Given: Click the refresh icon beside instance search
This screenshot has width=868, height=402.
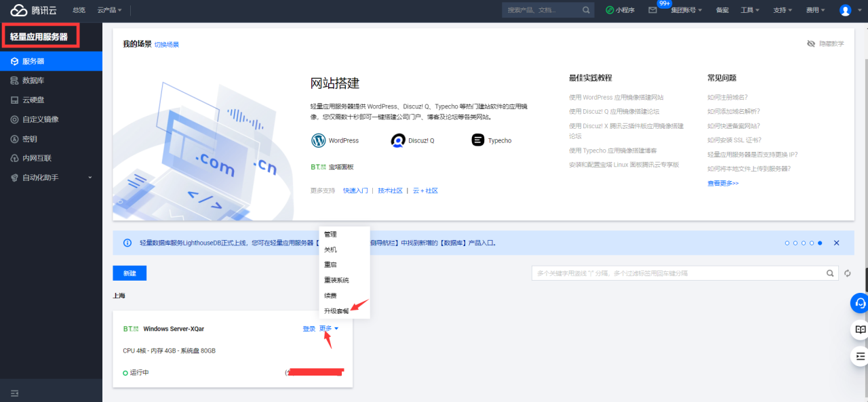Looking at the screenshot, I should click(847, 273).
